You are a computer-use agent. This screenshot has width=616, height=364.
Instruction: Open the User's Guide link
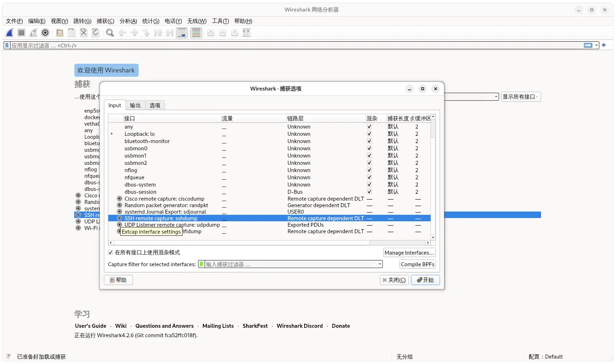click(x=91, y=326)
